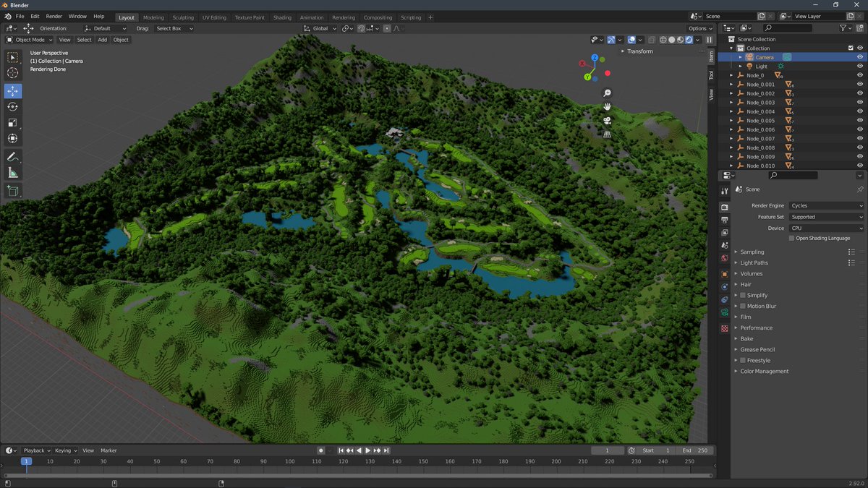Activate the Transform tool
Screen dimensions: 868x488
click(x=12, y=139)
